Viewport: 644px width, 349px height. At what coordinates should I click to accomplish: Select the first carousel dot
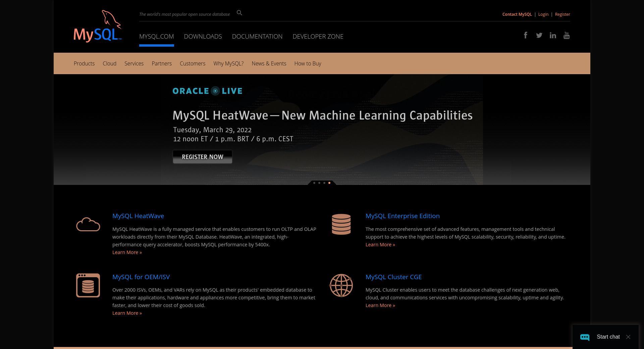(314, 183)
